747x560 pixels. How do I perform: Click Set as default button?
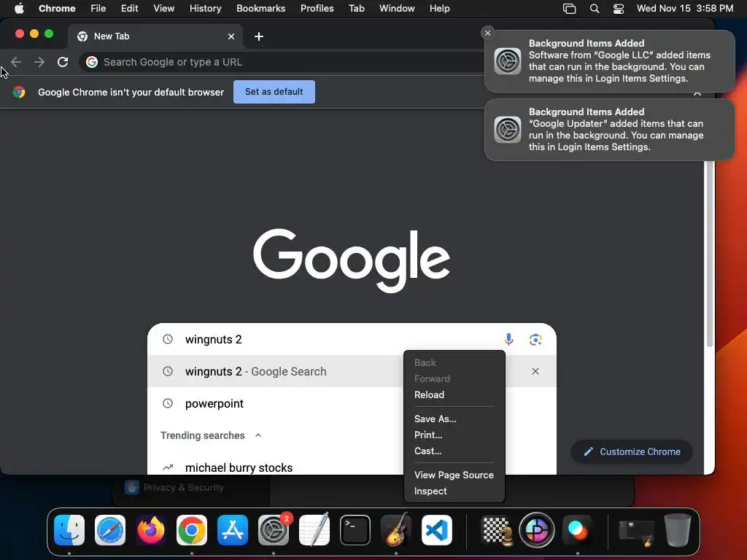coord(274,91)
